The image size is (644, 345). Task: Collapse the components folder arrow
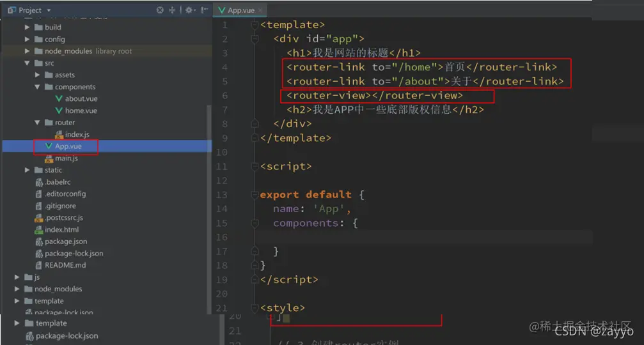pyautogui.click(x=37, y=86)
